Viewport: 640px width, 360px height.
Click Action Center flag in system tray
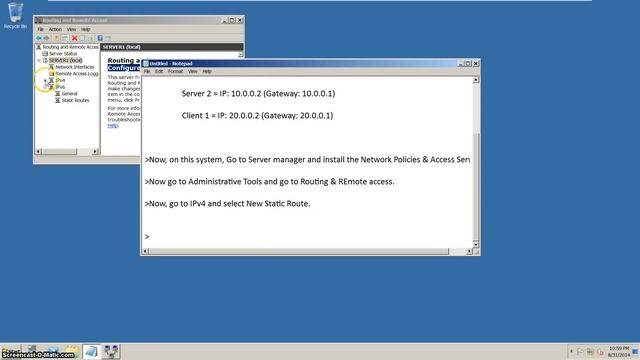(x=580, y=351)
